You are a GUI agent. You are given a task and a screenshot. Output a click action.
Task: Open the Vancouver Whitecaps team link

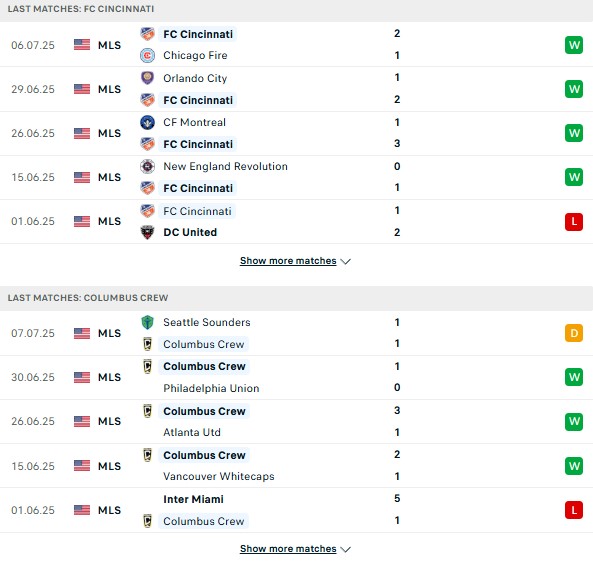point(219,477)
